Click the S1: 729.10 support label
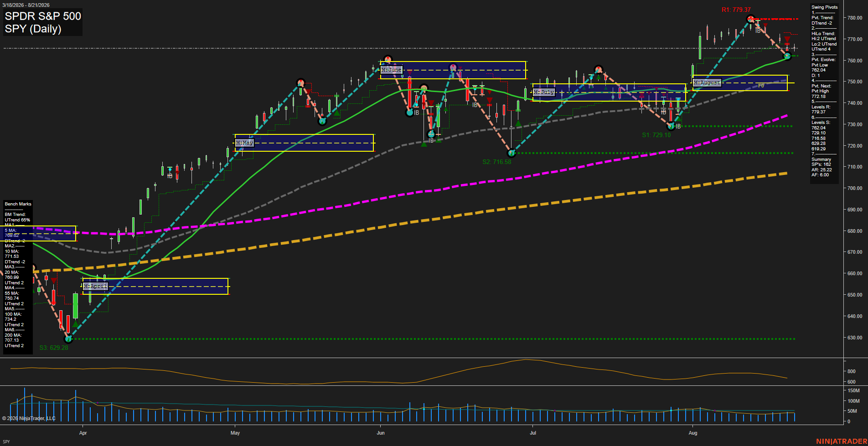This screenshot has width=868, height=446. point(656,135)
